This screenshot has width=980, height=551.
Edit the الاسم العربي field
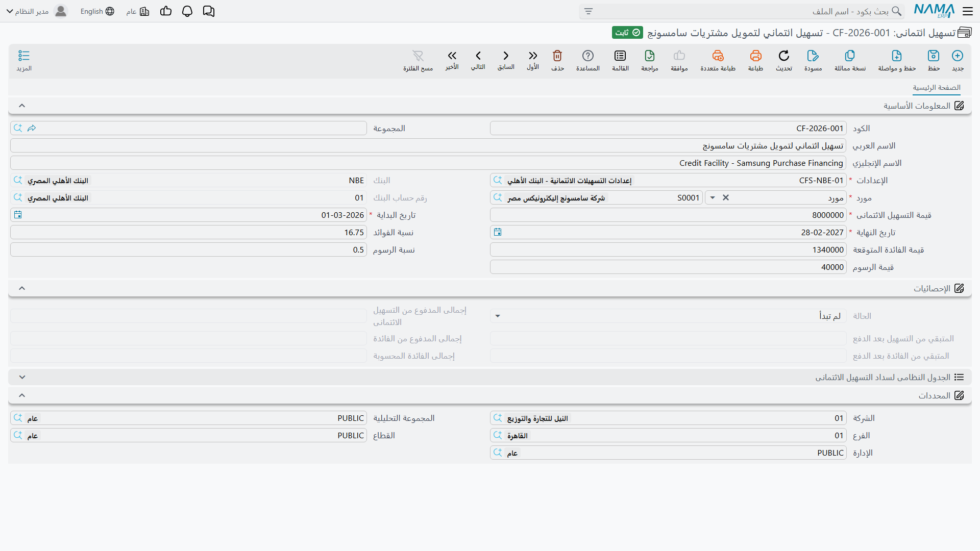pos(428,145)
